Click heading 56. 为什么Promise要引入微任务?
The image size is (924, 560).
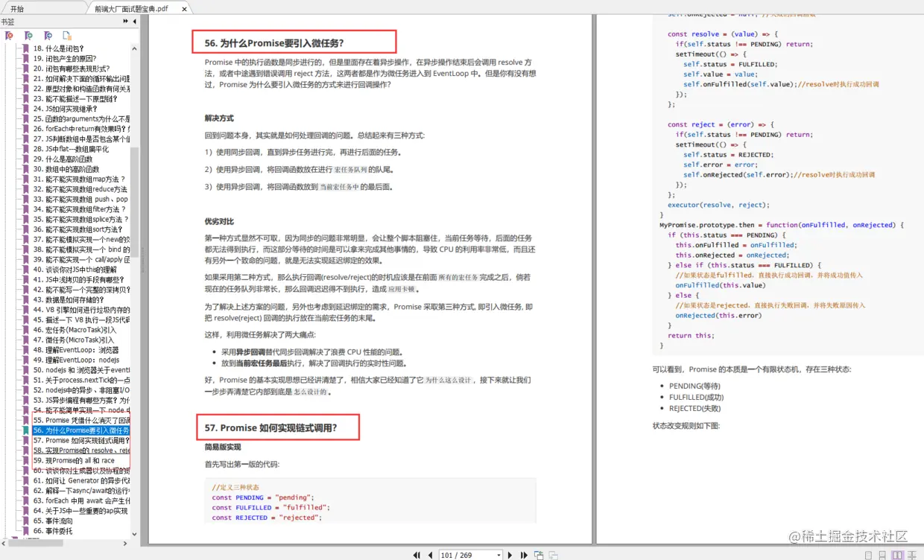click(274, 43)
